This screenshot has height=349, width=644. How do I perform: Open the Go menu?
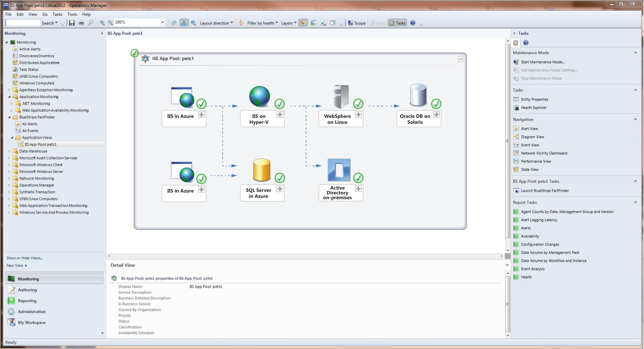pos(45,14)
